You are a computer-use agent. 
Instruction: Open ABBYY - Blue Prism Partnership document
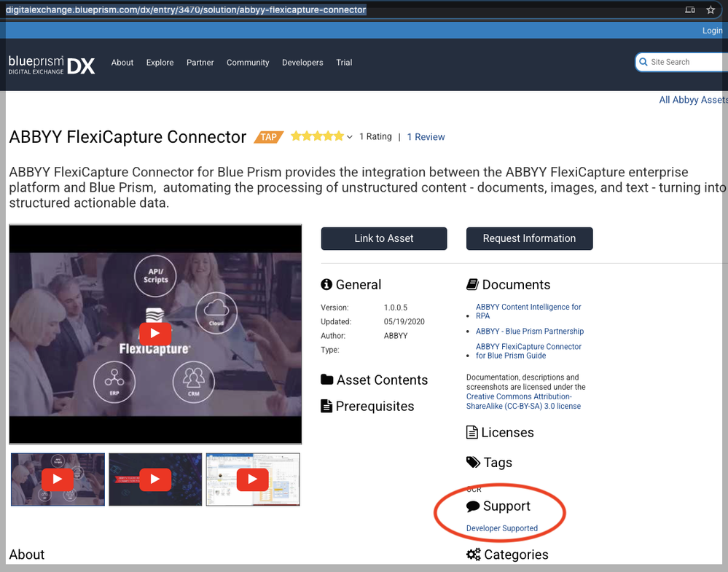pos(530,331)
